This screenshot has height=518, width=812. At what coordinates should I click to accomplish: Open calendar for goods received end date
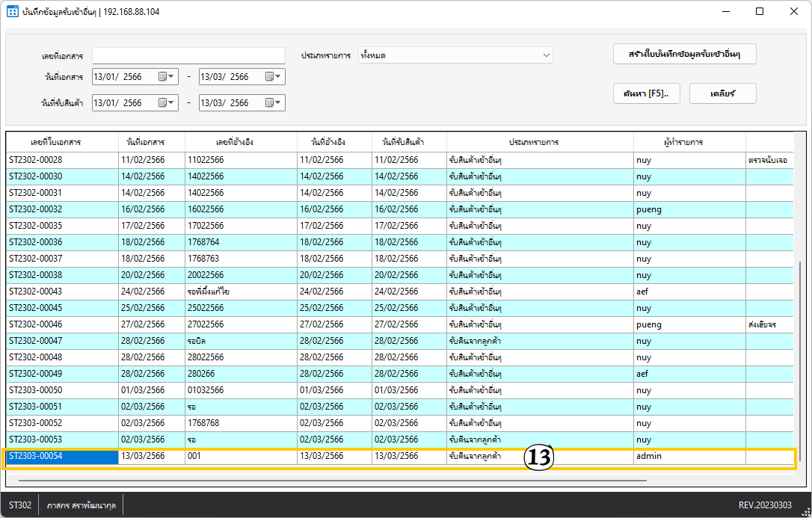click(273, 102)
